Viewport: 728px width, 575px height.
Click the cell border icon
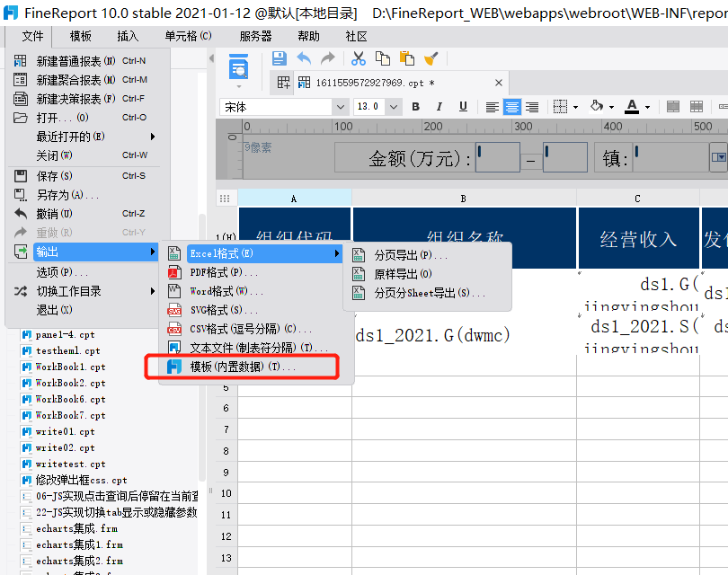pyautogui.click(x=561, y=107)
